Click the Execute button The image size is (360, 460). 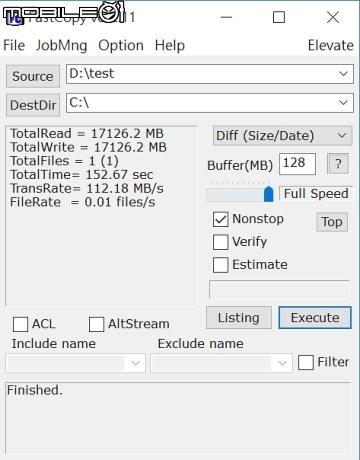click(x=315, y=318)
